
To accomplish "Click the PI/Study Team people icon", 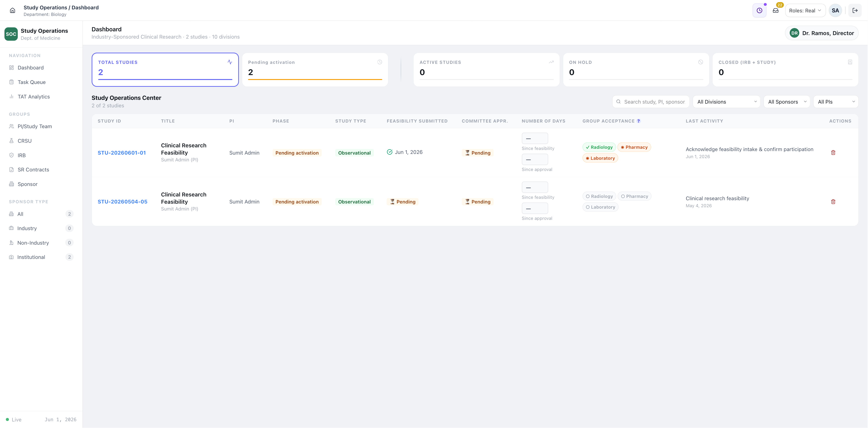I will pyautogui.click(x=11, y=126).
